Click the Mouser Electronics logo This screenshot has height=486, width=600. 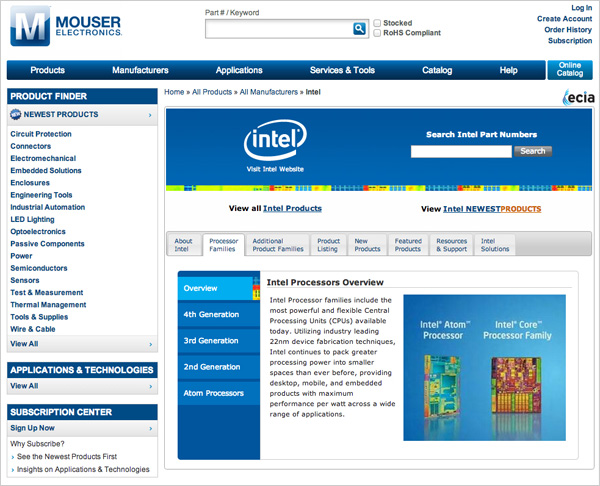tap(66, 26)
